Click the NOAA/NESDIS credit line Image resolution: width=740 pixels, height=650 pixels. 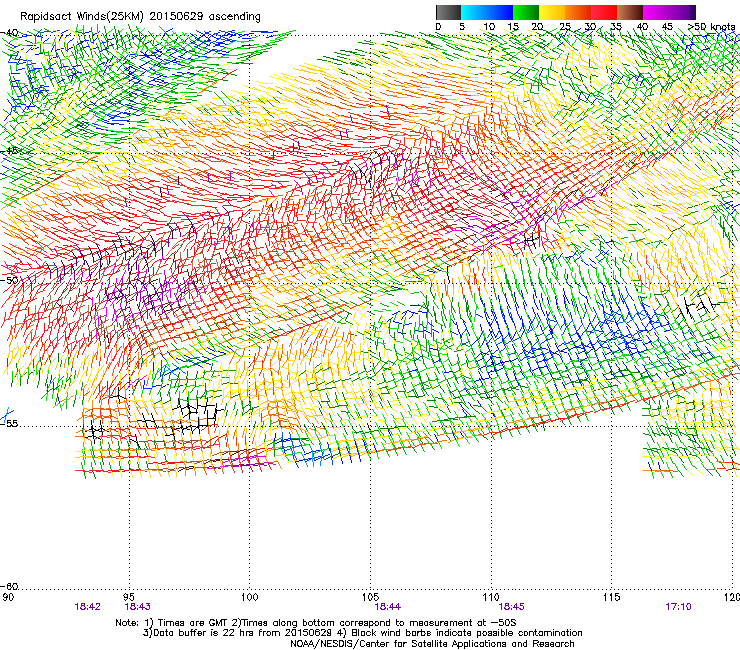click(x=432, y=644)
